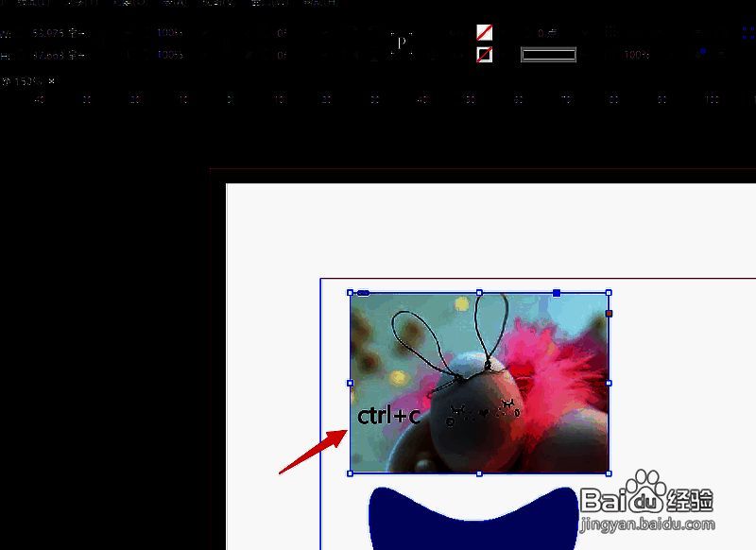Image resolution: width=756 pixels, height=550 pixels.
Task: Click the bottom 100% scale percentage field
Action: tap(170, 55)
